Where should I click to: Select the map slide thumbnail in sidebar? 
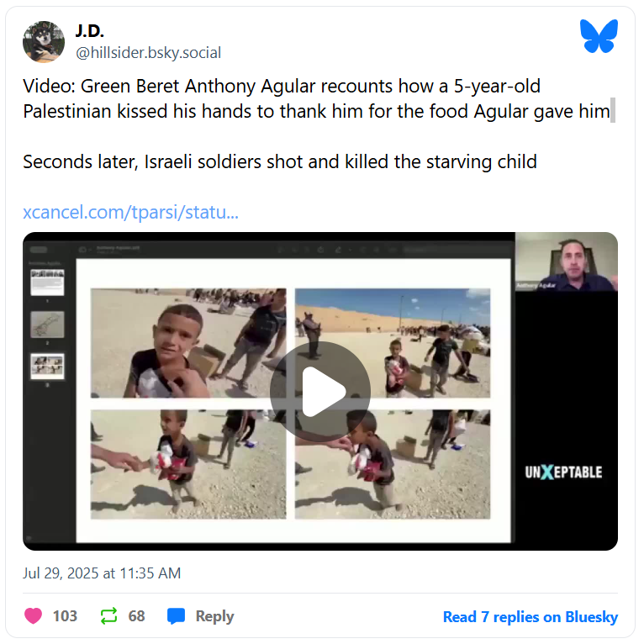click(x=47, y=325)
